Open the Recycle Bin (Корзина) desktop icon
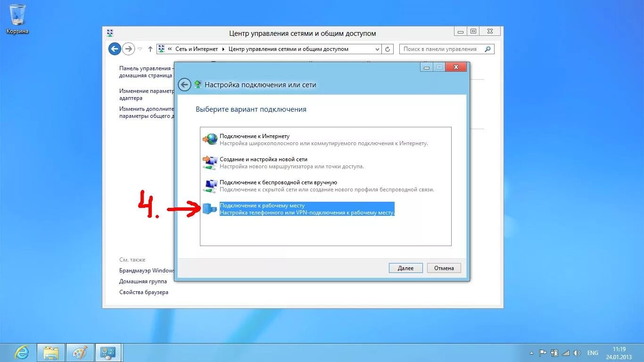Screen dimensions: 644x362 point(17,19)
